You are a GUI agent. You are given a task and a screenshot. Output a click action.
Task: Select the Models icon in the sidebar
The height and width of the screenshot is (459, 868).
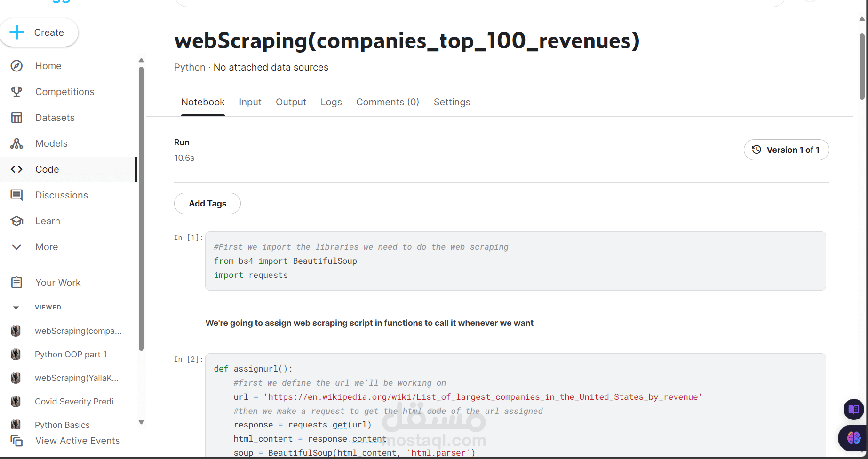pos(16,143)
